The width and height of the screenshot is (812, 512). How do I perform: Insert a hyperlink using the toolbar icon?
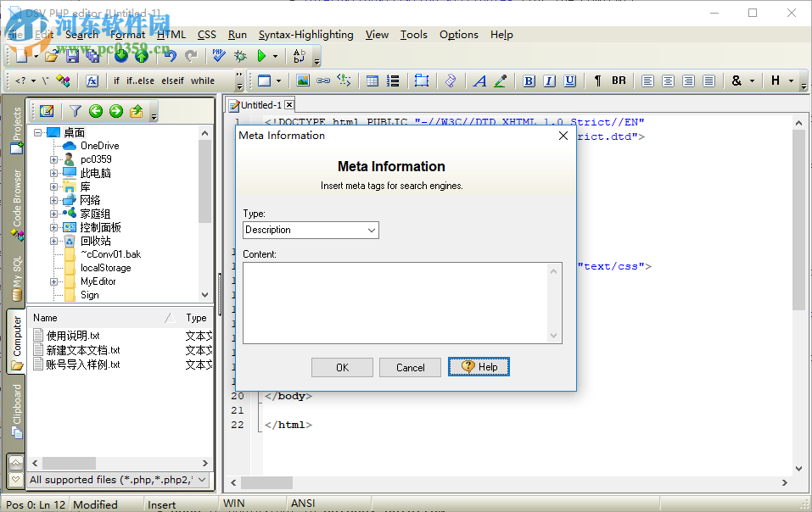[323, 81]
